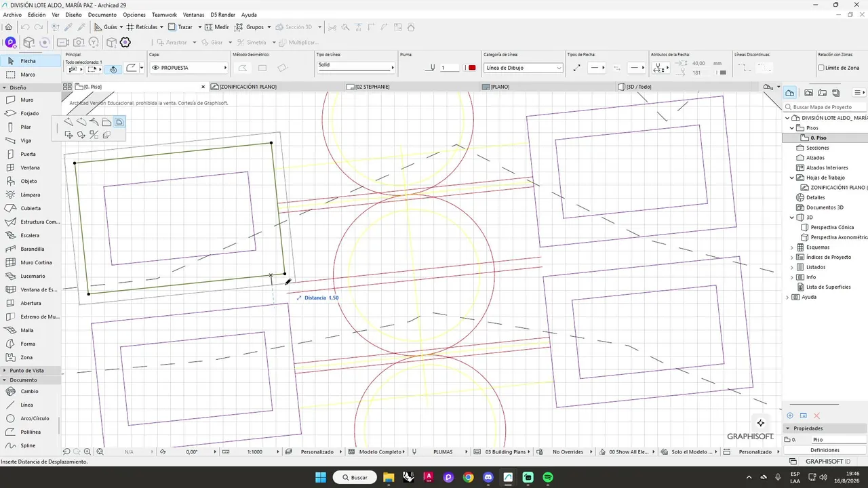This screenshot has width=868, height=488.
Task: Choose the Zona zone tool
Action: tap(31, 357)
